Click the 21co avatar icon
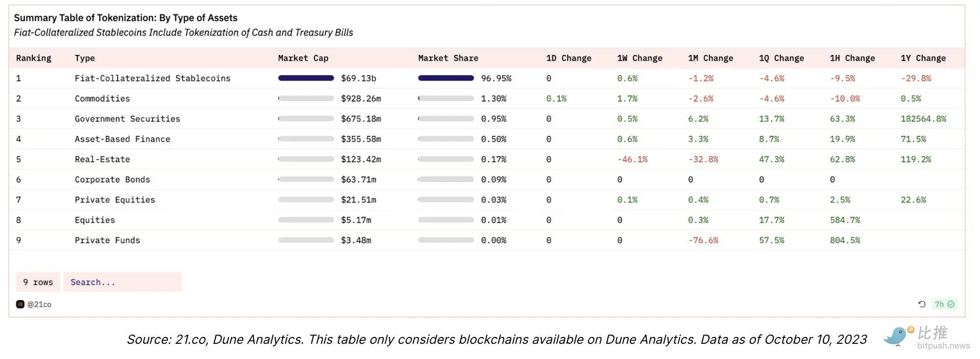This screenshot has width=980, height=359. [x=20, y=305]
